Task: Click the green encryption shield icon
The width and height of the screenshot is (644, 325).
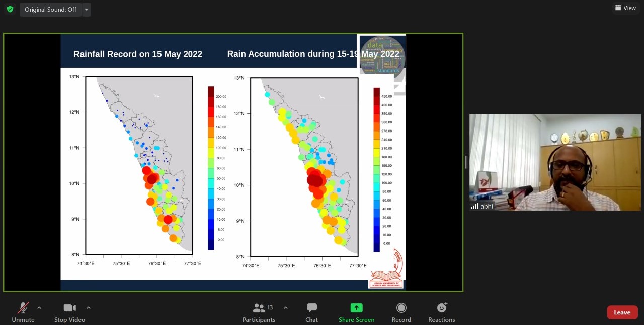Action: coord(10,9)
